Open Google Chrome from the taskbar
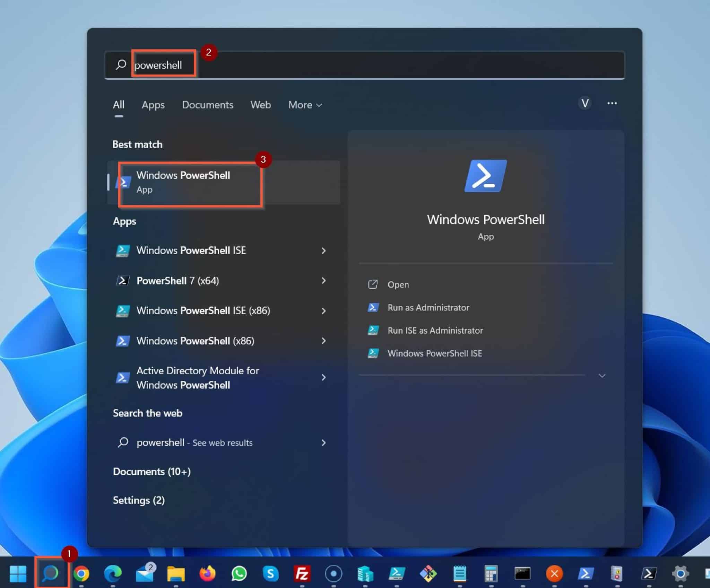Image resolution: width=710 pixels, height=588 pixels. tap(81, 574)
